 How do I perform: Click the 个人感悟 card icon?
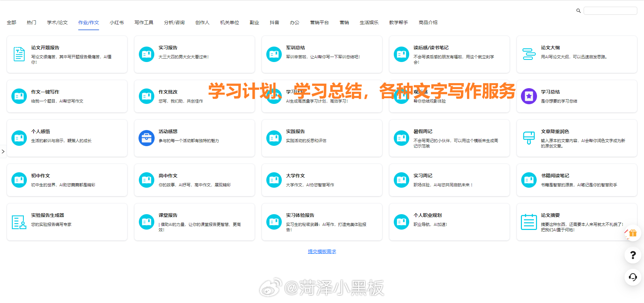[x=19, y=138]
